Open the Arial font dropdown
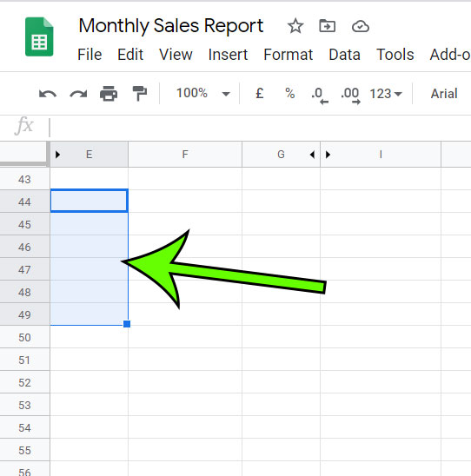The height and width of the screenshot is (476, 471). click(444, 94)
